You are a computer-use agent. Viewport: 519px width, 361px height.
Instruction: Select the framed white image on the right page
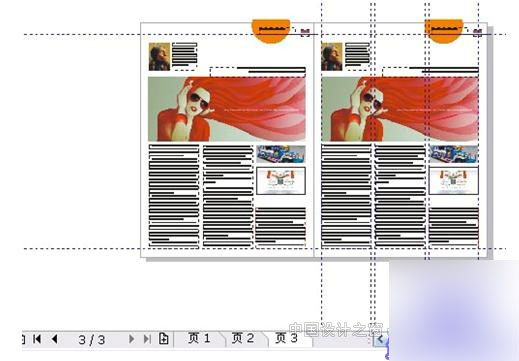[454, 181]
